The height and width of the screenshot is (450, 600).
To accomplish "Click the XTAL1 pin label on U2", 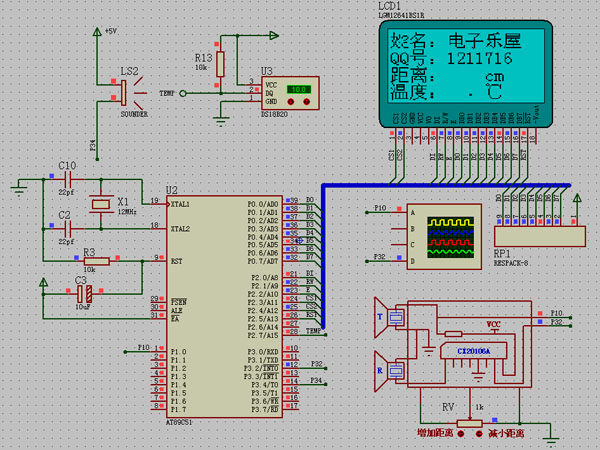I will pos(180,204).
